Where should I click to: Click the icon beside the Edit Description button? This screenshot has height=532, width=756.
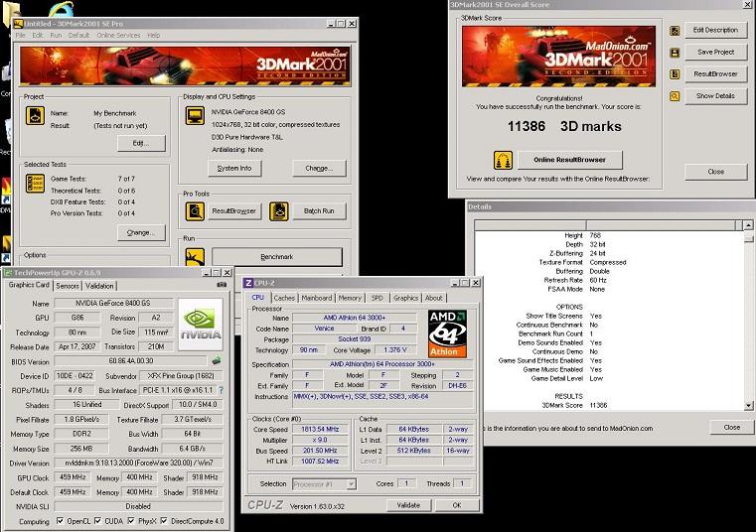click(675, 31)
